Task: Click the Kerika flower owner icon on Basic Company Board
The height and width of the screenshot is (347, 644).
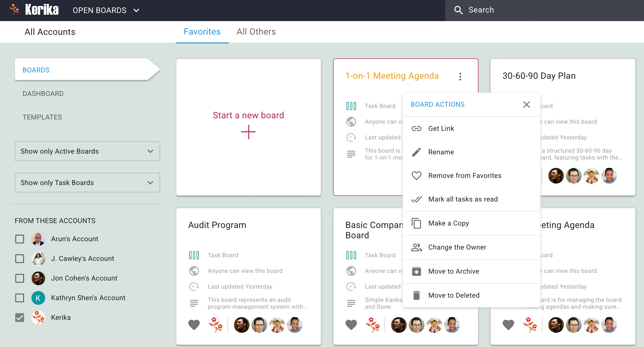Action: 373,324
